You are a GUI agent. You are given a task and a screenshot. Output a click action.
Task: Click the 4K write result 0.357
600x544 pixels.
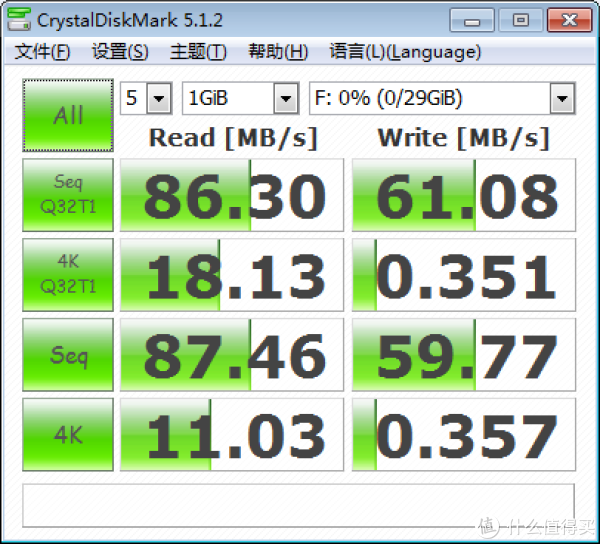point(464,435)
